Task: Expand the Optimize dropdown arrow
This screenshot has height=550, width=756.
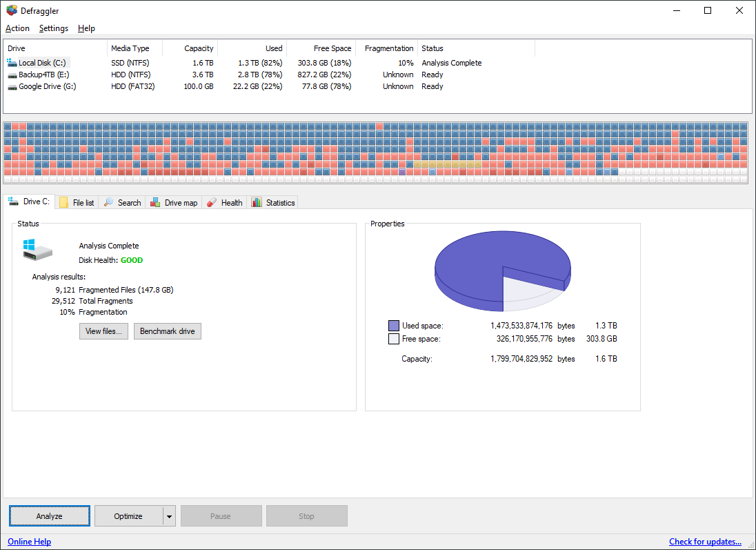Action: tap(169, 516)
